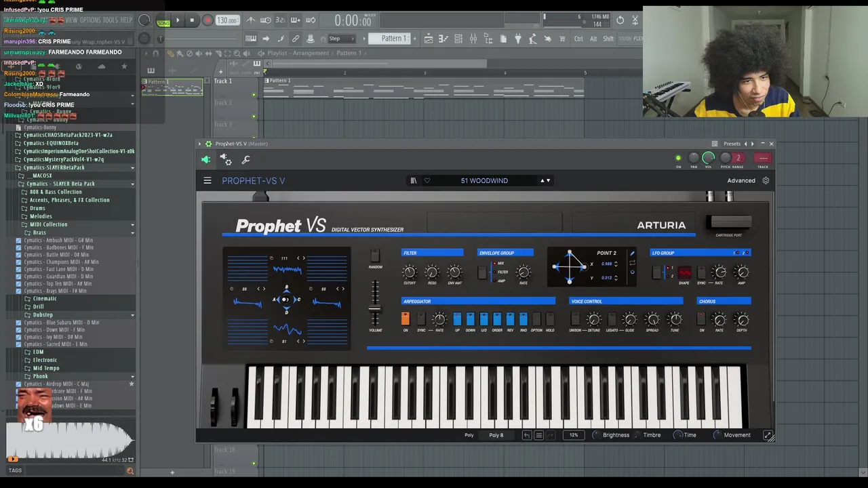Open Prophet-VS V hamburger menu
This screenshot has width=868, height=488.
(x=208, y=180)
